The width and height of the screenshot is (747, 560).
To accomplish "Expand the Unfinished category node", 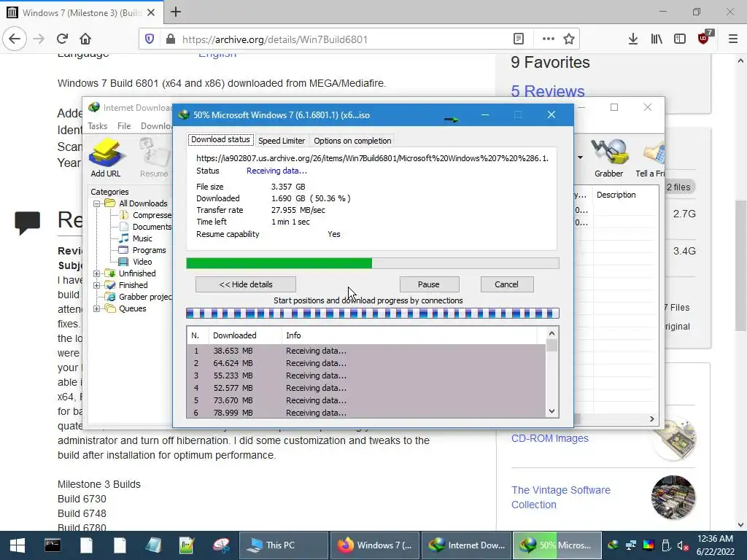I will tap(97, 274).
